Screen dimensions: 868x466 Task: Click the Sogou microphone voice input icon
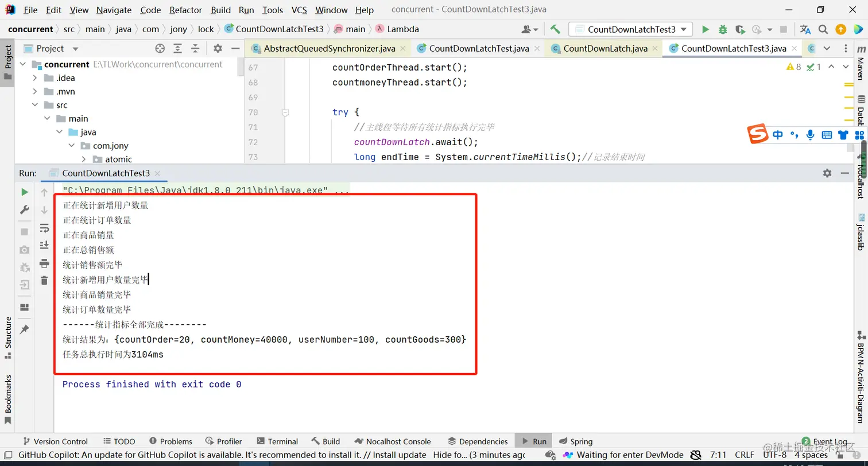click(x=810, y=135)
